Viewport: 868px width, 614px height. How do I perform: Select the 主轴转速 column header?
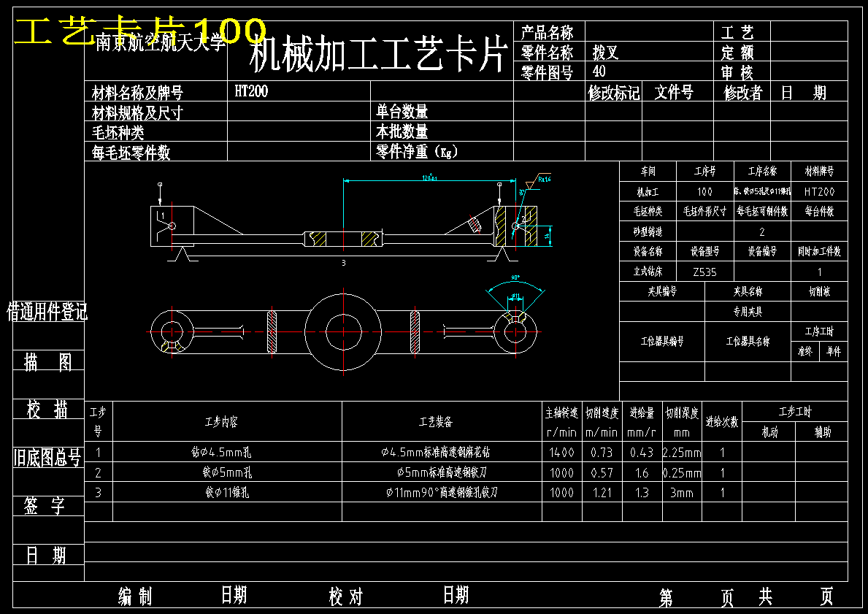click(561, 412)
